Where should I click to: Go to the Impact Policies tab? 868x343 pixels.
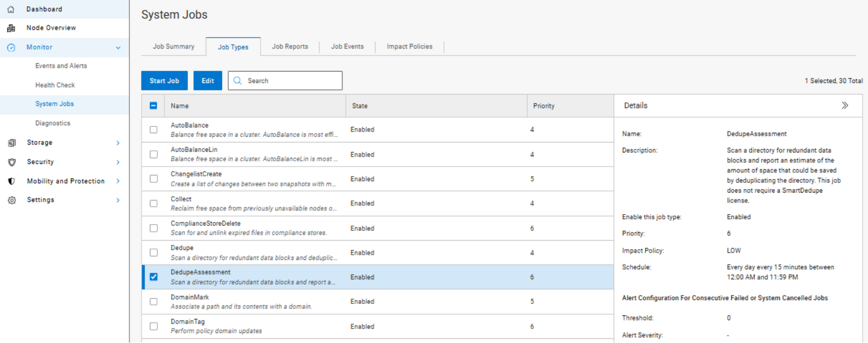tap(409, 46)
